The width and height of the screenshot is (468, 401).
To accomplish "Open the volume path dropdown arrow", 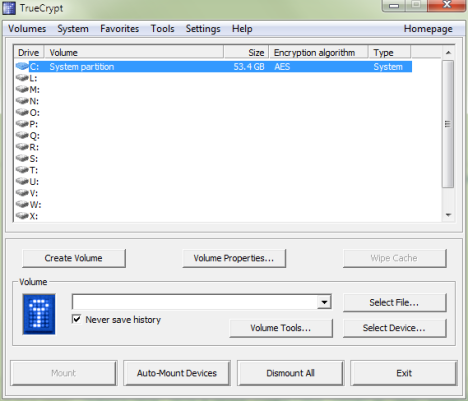I will coord(324,302).
